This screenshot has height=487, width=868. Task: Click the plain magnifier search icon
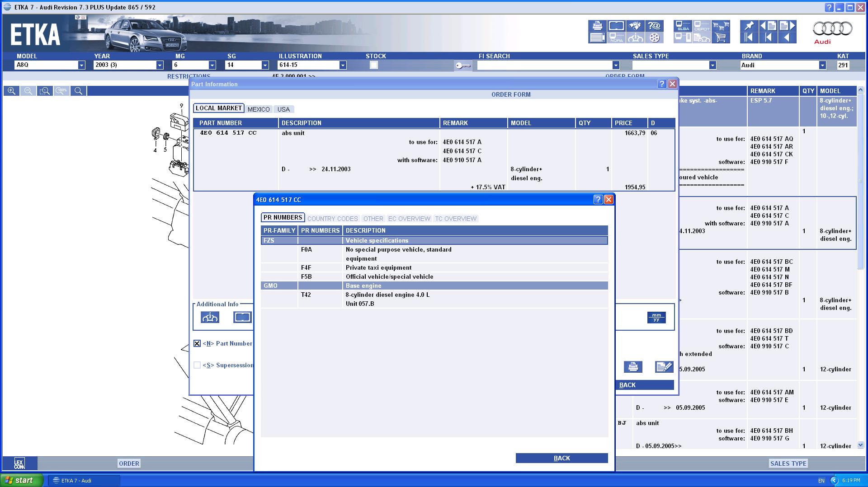click(x=78, y=91)
